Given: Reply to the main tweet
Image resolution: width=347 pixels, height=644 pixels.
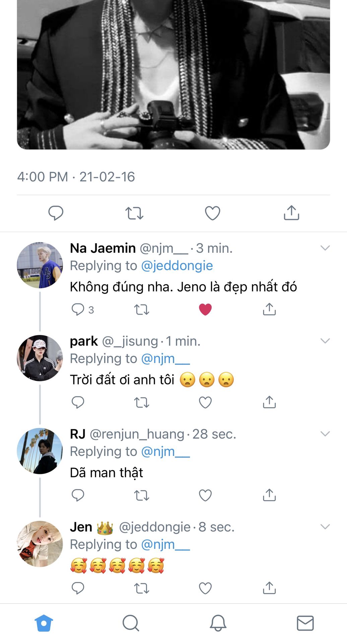Looking at the screenshot, I should 56,213.
